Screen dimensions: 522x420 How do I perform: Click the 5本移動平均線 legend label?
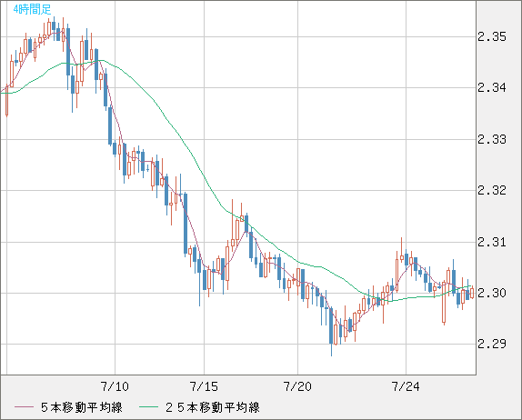click(x=82, y=407)
